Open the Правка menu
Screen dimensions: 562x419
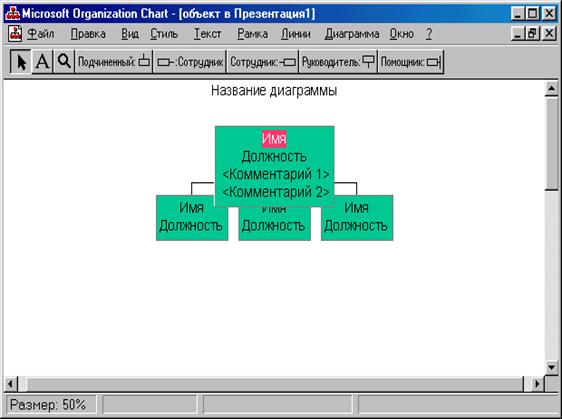88,34
